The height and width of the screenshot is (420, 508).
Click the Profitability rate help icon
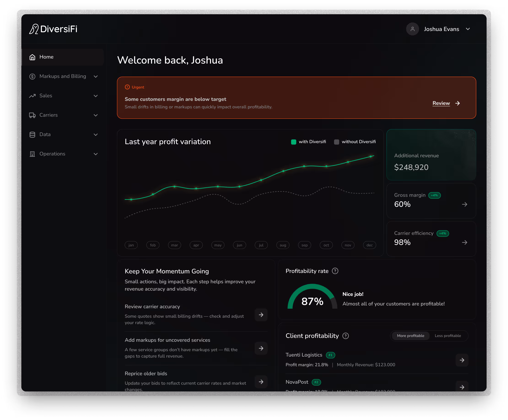click(335, 271)
